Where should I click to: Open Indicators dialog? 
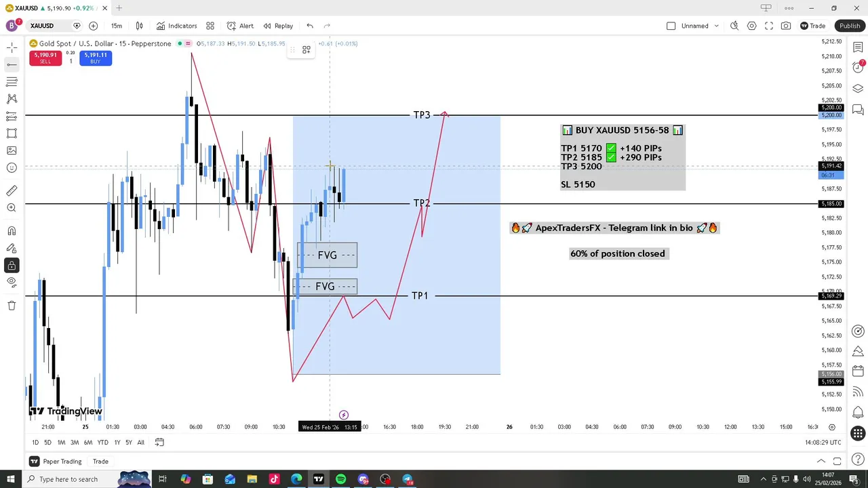pyautogui.click(x=176, y=26)
